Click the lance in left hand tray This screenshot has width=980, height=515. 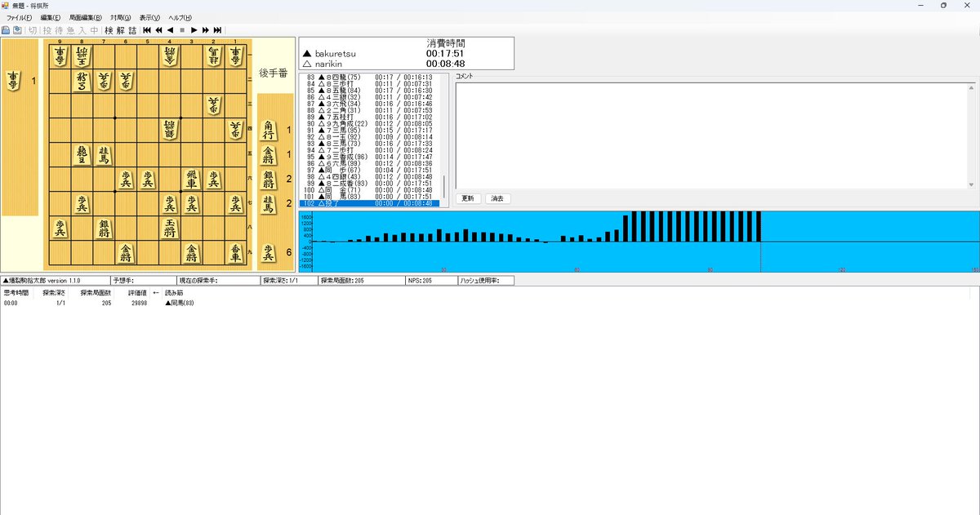pyautogui.click(x=14, y=80)
